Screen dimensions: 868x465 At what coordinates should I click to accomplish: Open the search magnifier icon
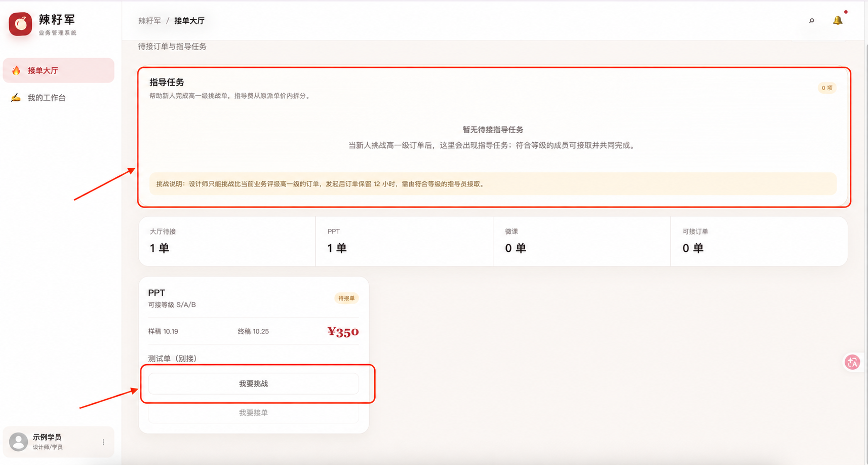(x=812, y=21)
